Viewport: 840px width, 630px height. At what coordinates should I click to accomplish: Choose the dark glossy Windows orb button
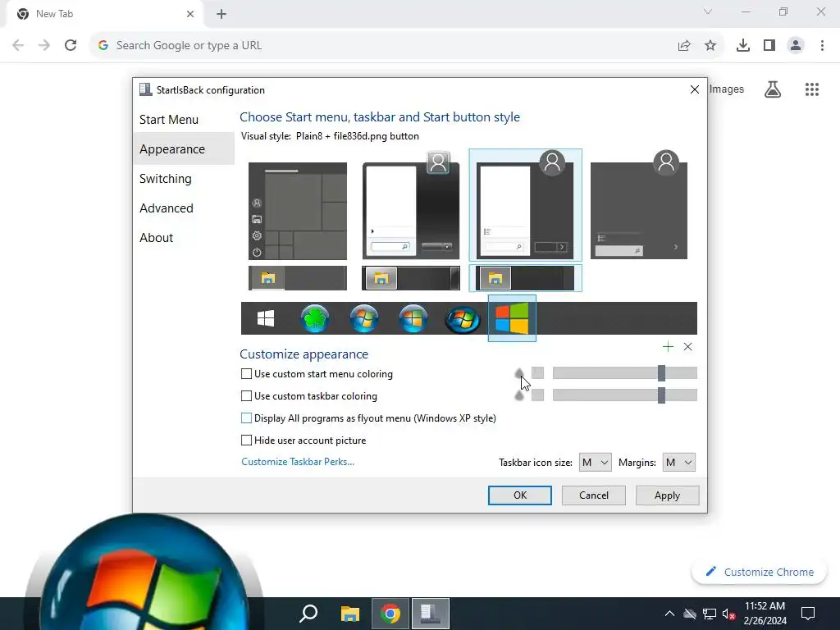click(x=463, y=319)
